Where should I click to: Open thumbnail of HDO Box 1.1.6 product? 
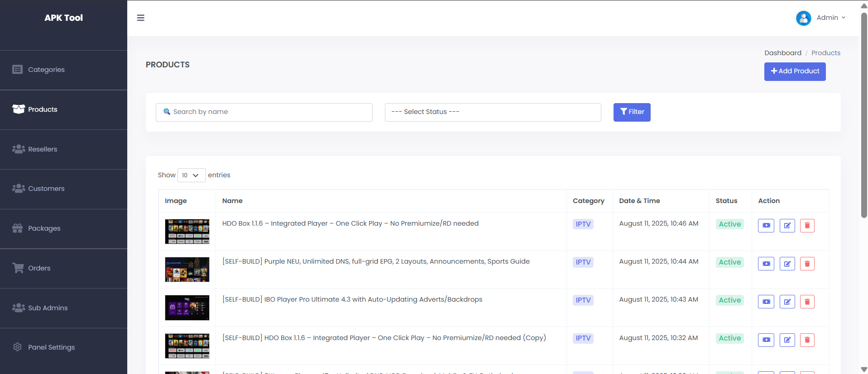pos(187,232)
